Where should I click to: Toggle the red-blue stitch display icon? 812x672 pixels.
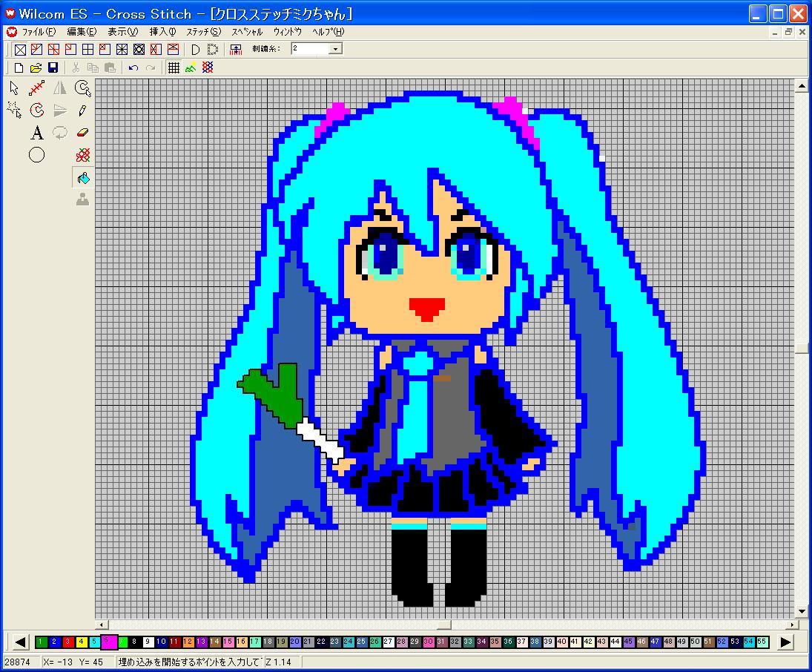pos(208,68)
